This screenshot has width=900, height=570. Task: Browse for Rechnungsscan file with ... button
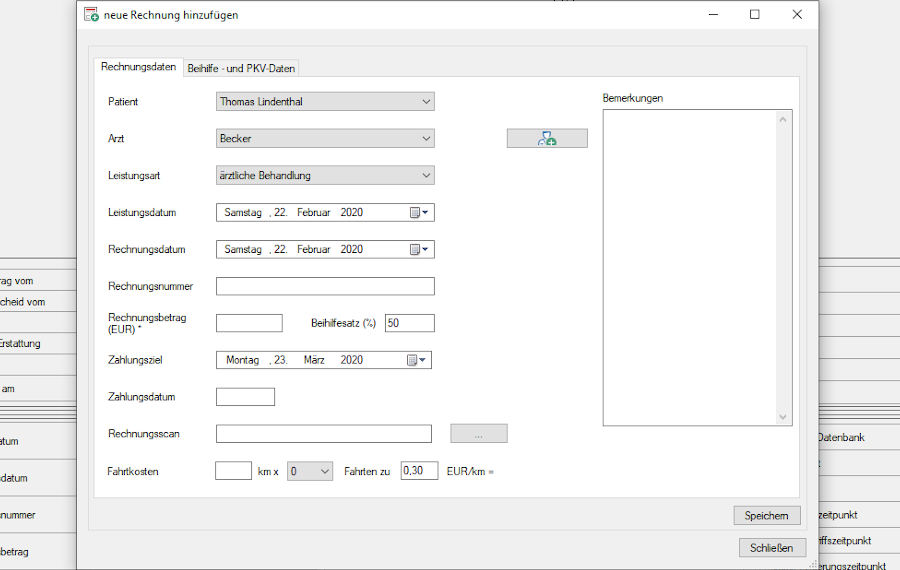click(x=478, y=434)
